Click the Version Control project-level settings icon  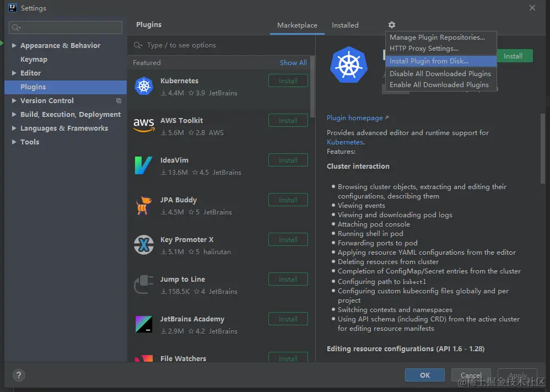click(x=118, y=101)
